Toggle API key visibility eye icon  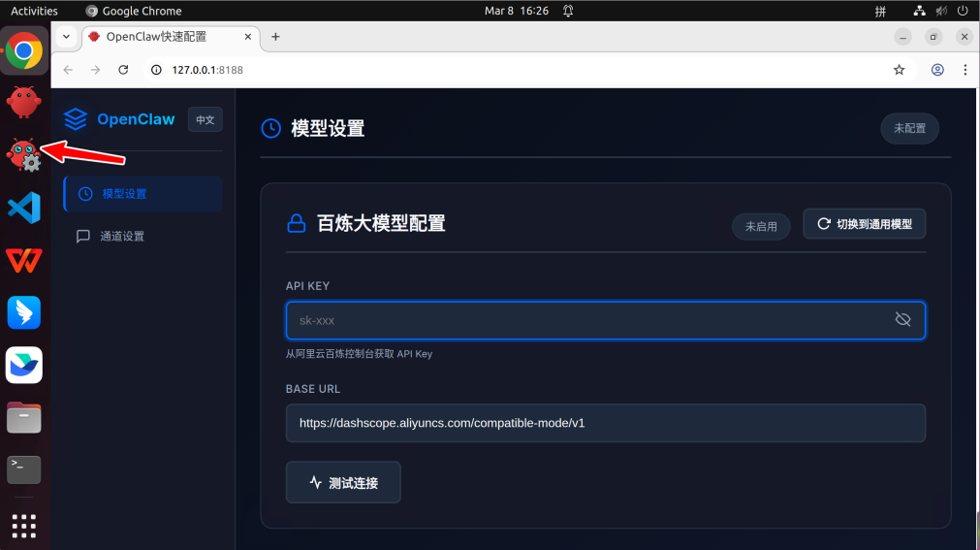pyautogui.click(x=902, y=320)
